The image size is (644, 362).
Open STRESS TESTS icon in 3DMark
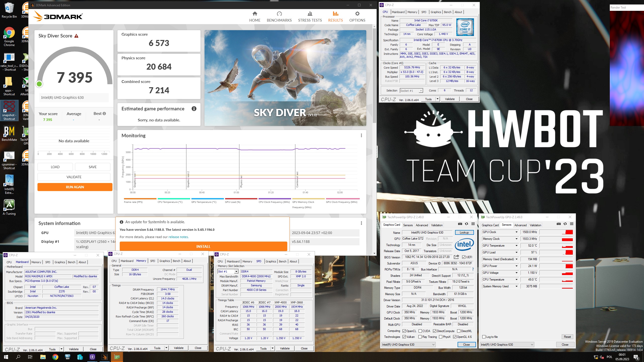coord(310,14)
